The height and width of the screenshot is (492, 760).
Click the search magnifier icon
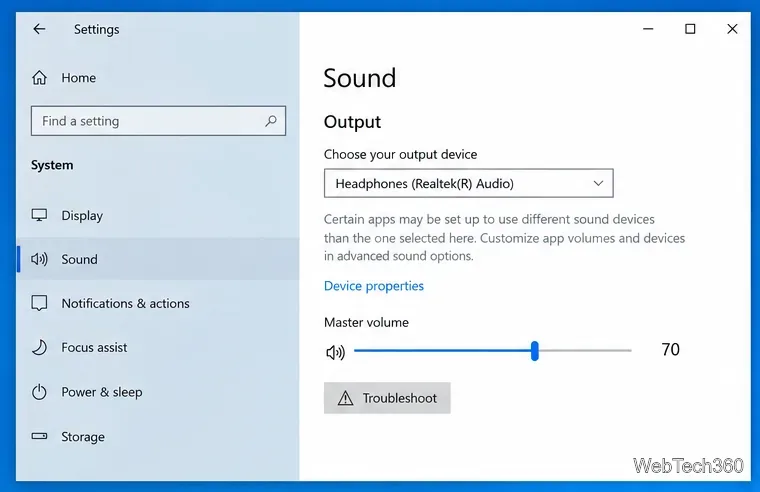point(271,121)
